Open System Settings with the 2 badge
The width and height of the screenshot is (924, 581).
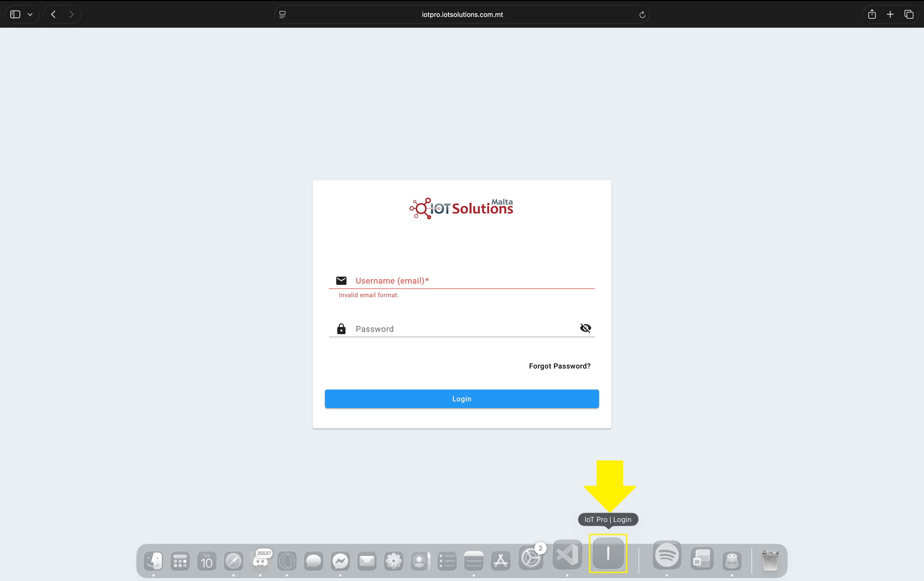pos(531,558)
